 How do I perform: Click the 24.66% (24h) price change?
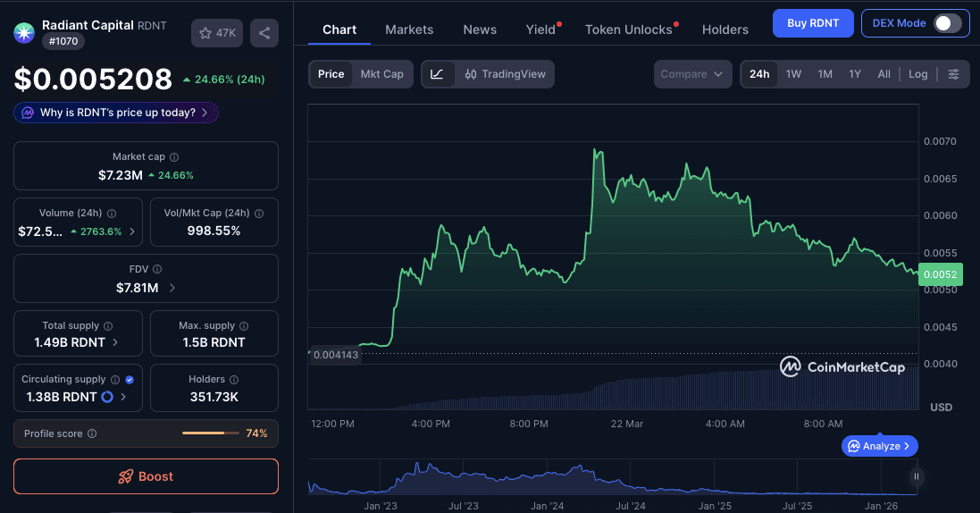tap(223, 80)
